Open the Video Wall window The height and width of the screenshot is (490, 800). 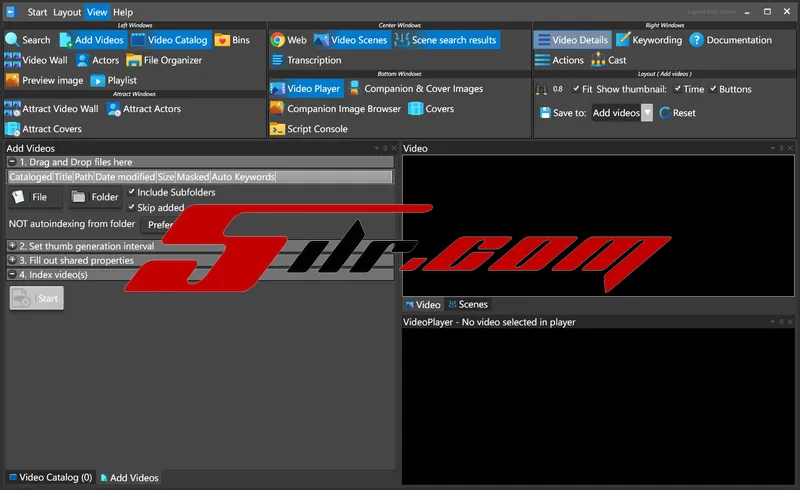[x=36, y=60]
